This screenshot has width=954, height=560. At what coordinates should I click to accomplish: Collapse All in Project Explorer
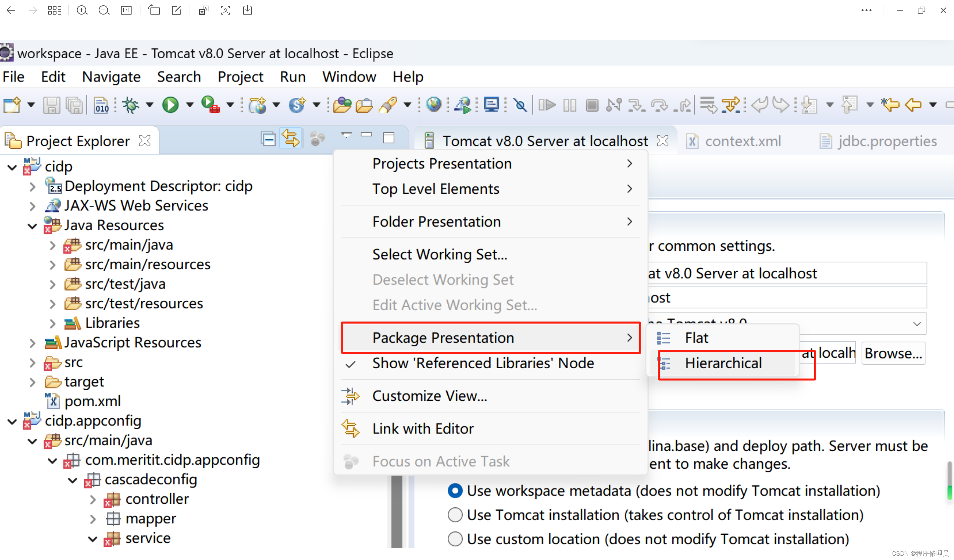coord(268,139)
